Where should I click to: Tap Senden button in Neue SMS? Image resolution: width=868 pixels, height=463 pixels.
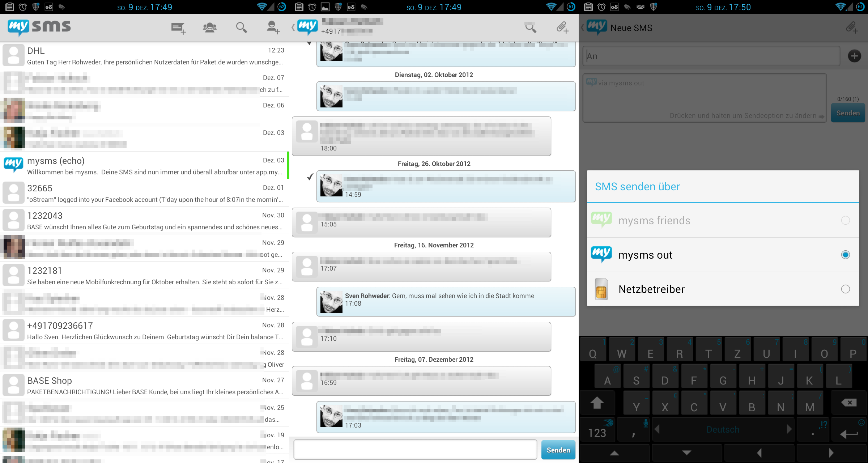[848, 113]
